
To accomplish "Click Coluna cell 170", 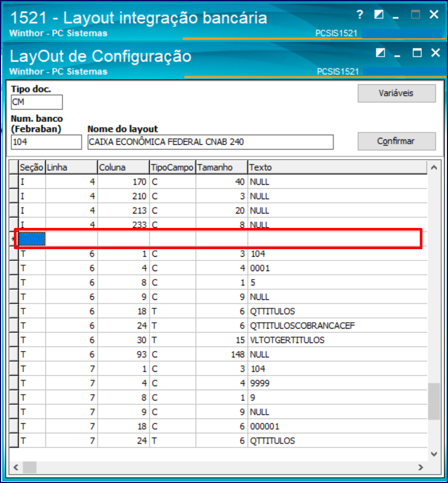I will (x=124, y=182).
